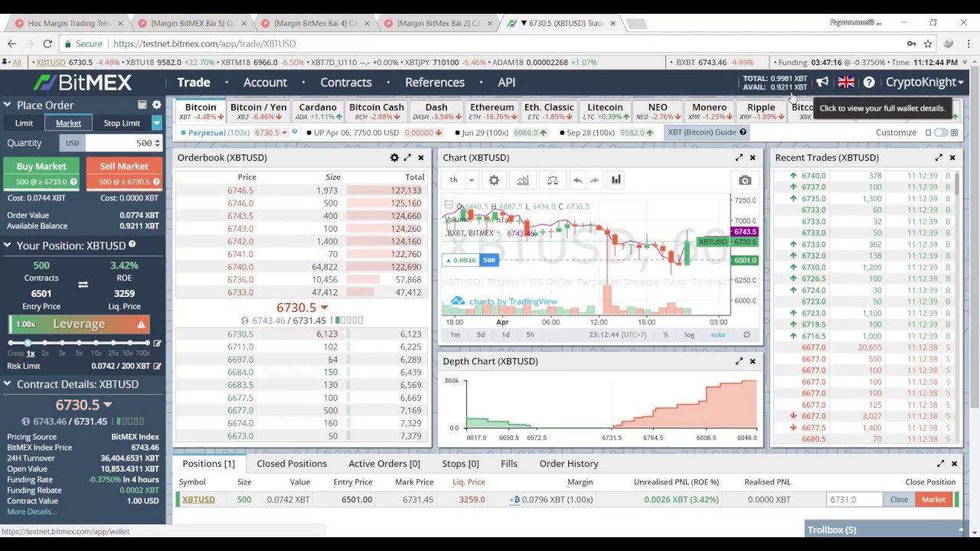Toggle auto scale on the chart
This screenshot has width=980, height=551.
coord(717,334)
